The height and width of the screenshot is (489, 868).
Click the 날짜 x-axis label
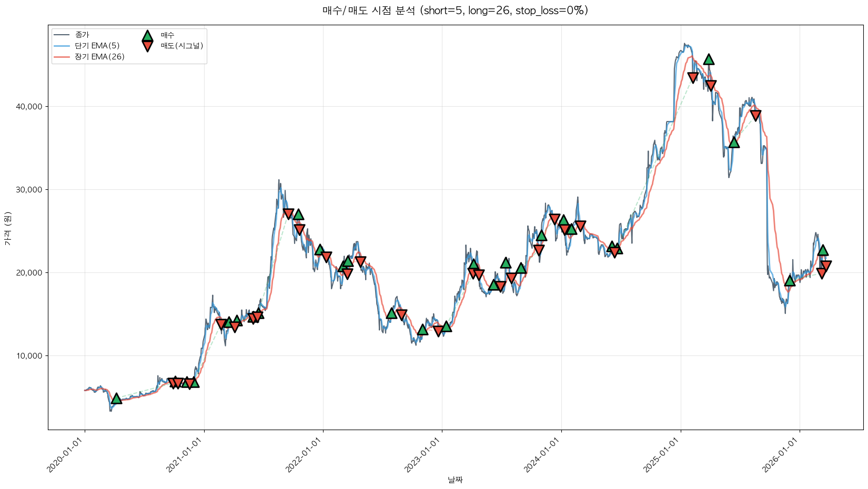coord(455,480)
